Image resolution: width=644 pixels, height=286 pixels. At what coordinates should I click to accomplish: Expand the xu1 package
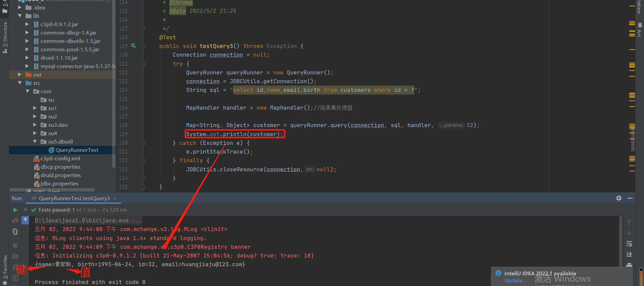pos(35,108)
